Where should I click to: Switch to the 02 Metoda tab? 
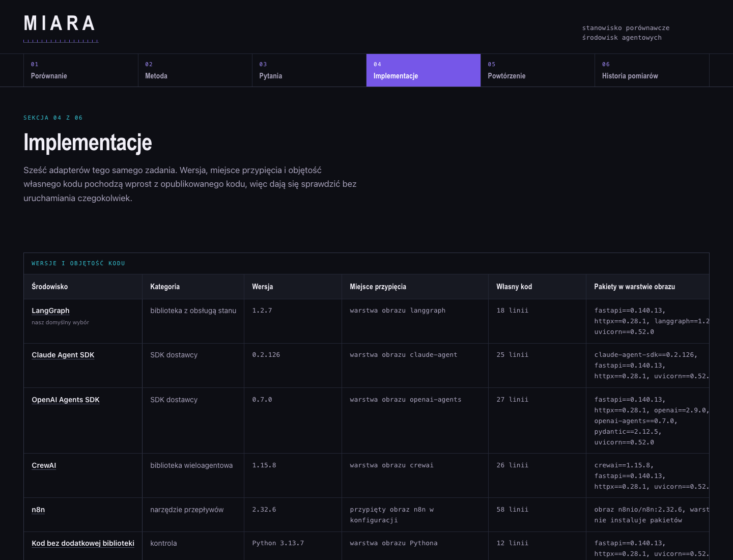195,70
